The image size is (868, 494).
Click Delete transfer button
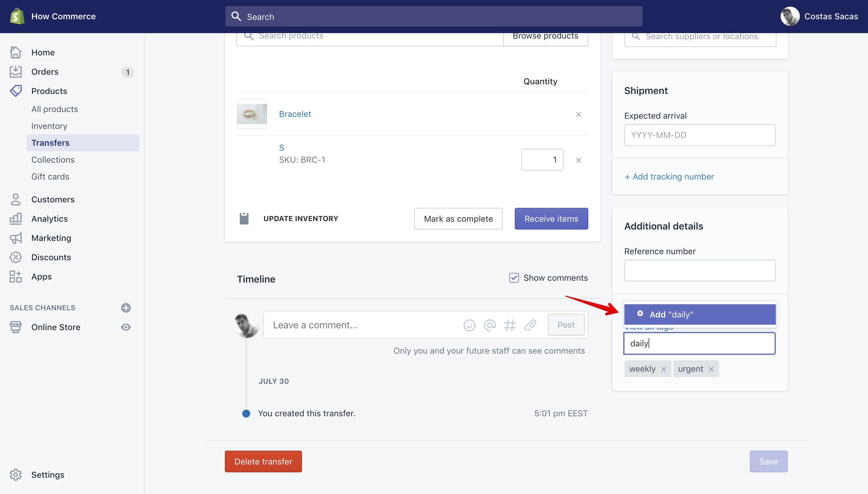pos(263,461)
